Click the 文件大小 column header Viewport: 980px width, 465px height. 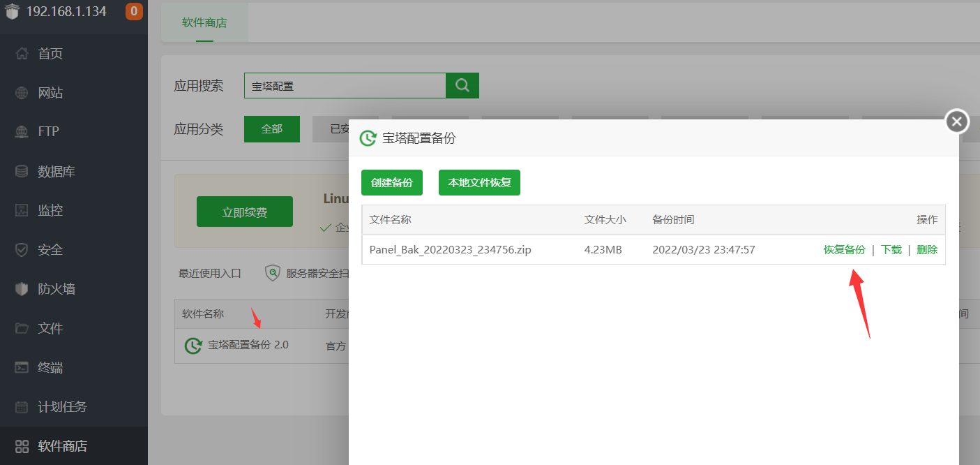point(605,219)
